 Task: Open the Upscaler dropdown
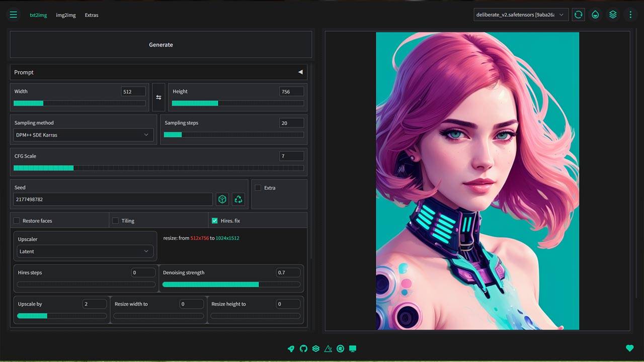tap(85, 251)
